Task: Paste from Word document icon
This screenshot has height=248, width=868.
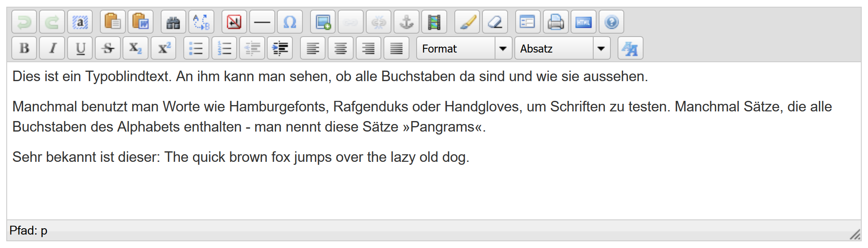Action: point(141,22)
